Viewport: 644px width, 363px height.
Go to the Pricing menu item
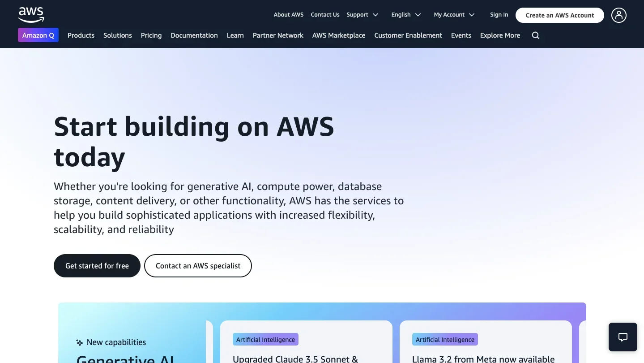tap(151, 35)
